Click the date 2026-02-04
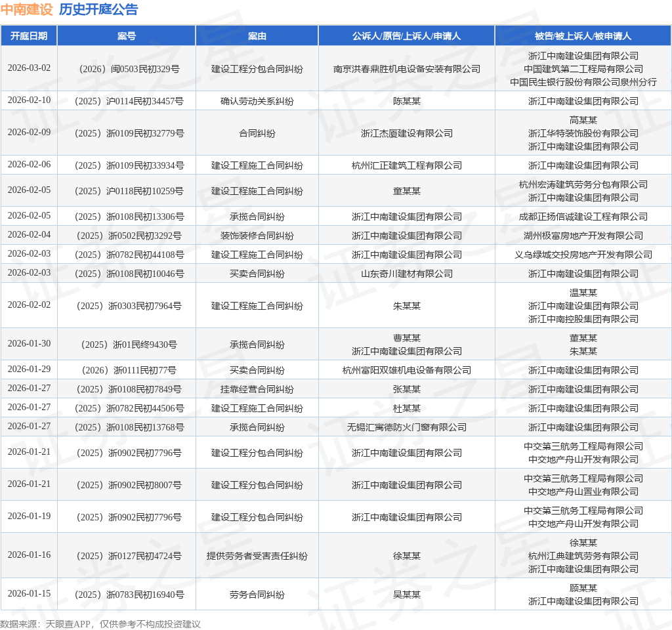Viewport: 672px width, 630px height. pyautogui.click(x=29, y=235)
